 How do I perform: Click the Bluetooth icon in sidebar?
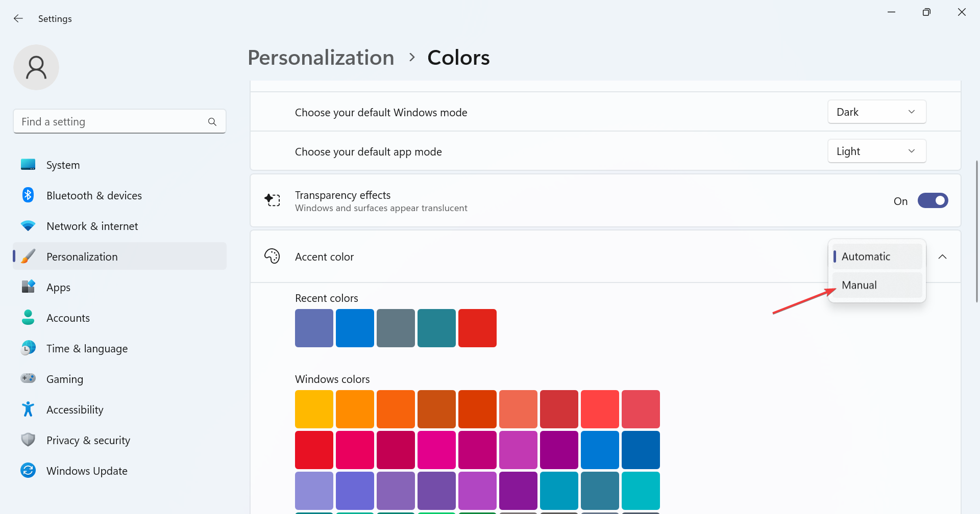pos(28,195)
